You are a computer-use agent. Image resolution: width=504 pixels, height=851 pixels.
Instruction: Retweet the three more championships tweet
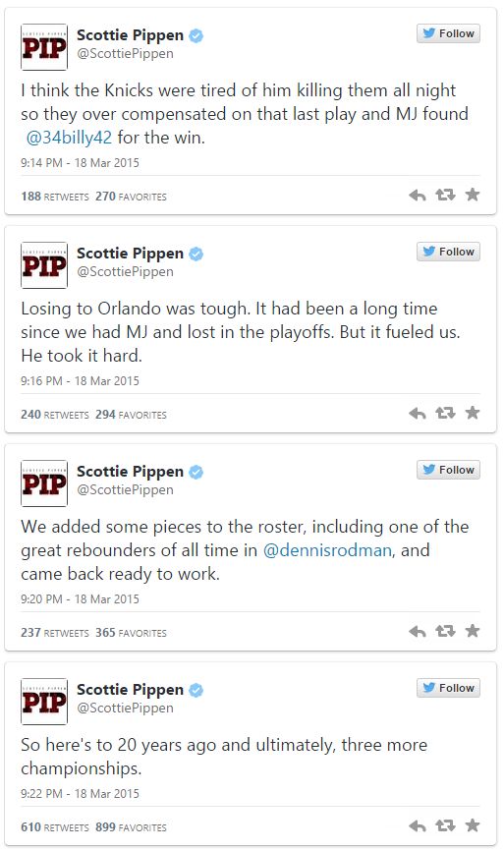[x=445, y=825]
